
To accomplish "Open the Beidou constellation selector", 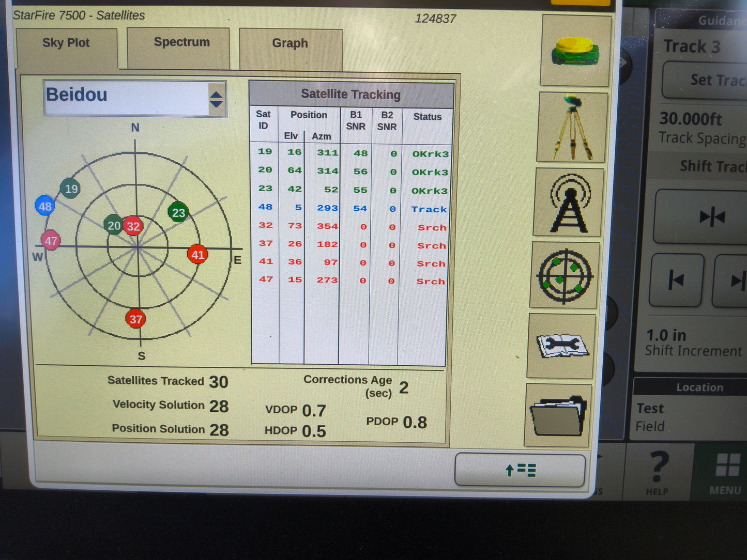I will (x=134, y=97).
